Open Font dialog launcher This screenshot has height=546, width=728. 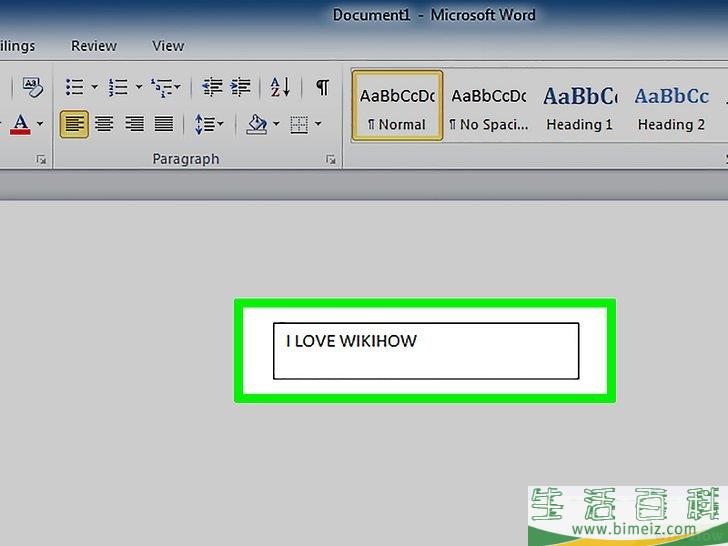pyautogui.click(x=41, y=160)
